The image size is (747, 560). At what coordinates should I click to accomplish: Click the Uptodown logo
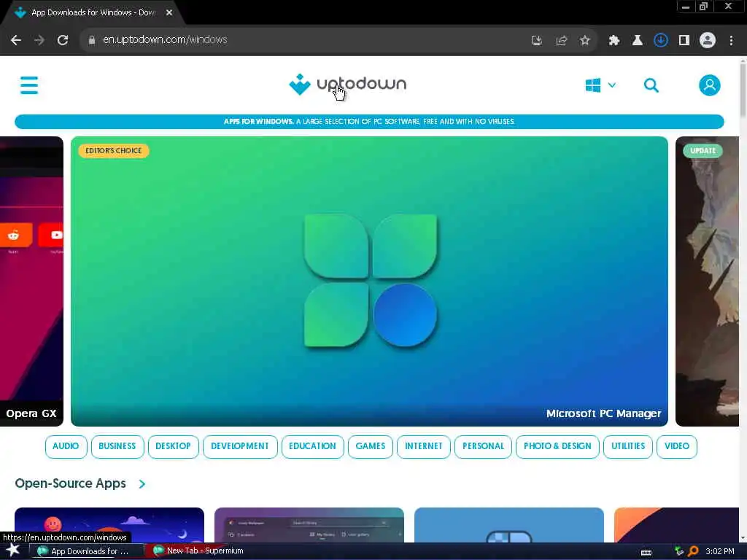pos(347,85)
